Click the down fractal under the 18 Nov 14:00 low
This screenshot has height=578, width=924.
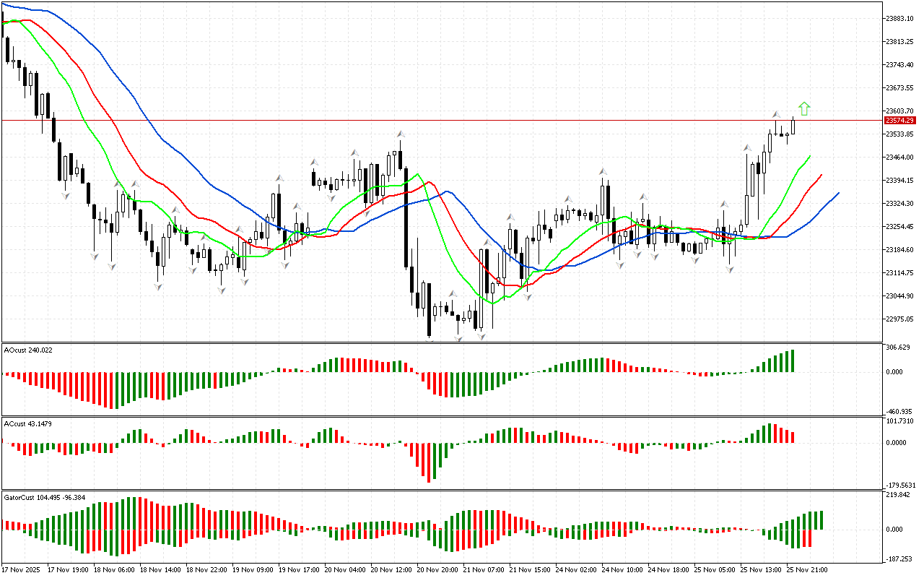158,287
